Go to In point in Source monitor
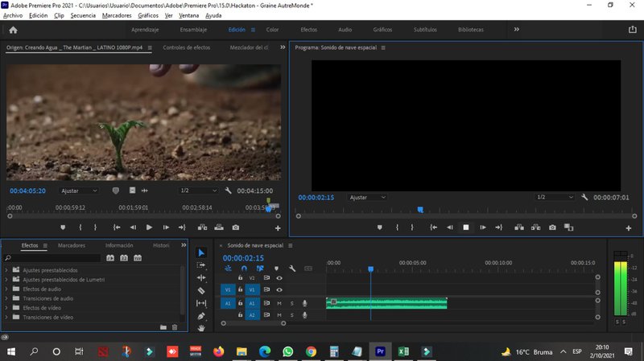The image size is (644, 361). [x=117, y=228]
